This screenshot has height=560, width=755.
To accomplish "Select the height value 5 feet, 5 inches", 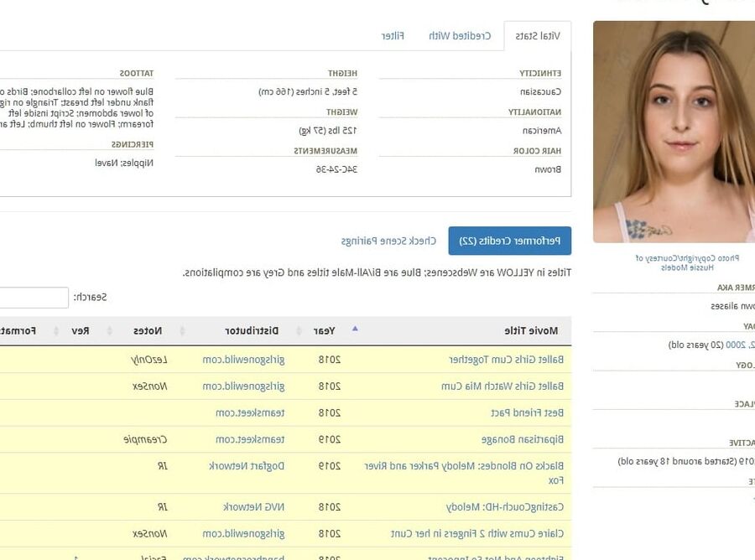I will click(308, 91).
